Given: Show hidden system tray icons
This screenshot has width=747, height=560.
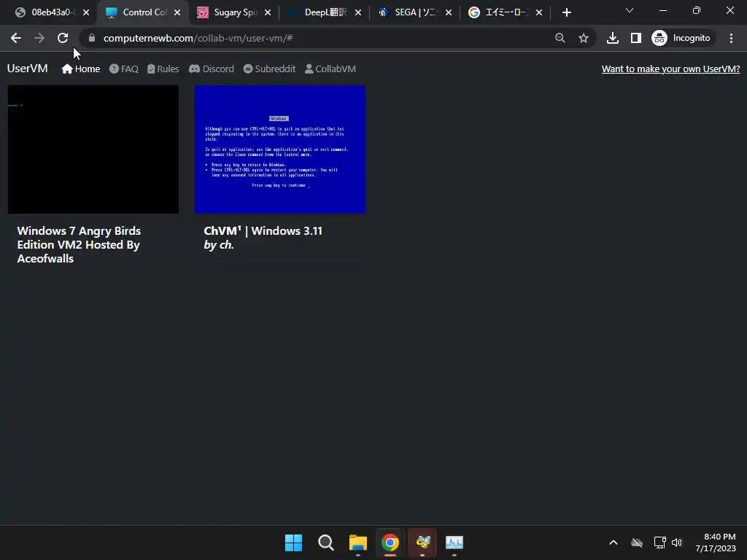Looking at the screenshot, I should click(x=614, y=542).
